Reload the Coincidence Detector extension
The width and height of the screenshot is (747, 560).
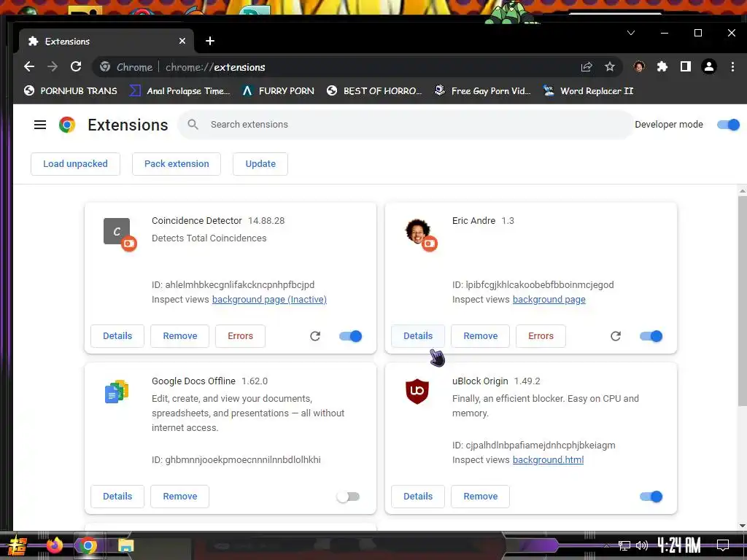click(315, 336)
